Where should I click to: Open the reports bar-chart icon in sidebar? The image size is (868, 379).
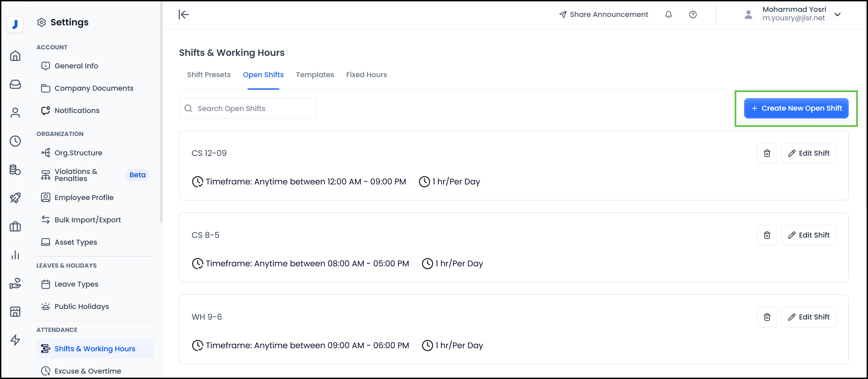point(15,255)
